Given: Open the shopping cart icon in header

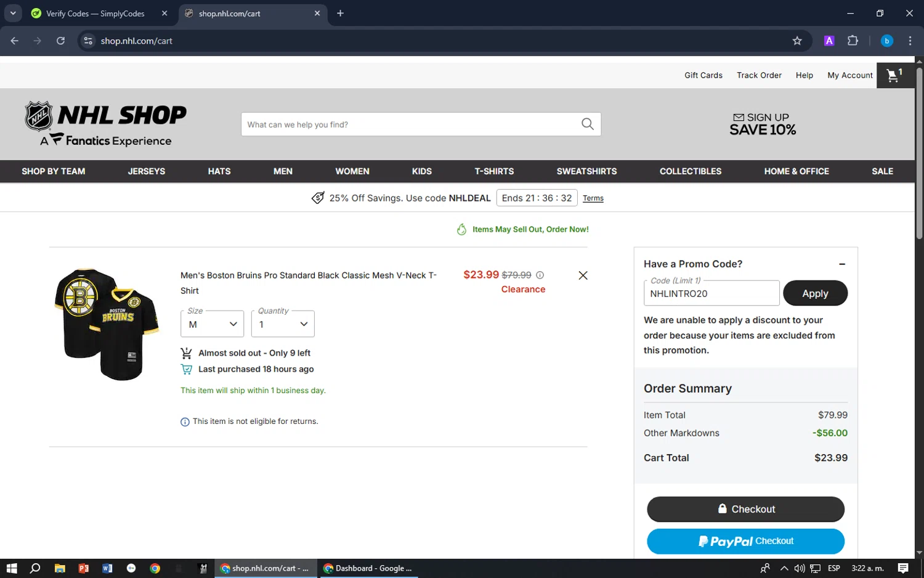Looking at the screenshot, I should click(895, 75).
